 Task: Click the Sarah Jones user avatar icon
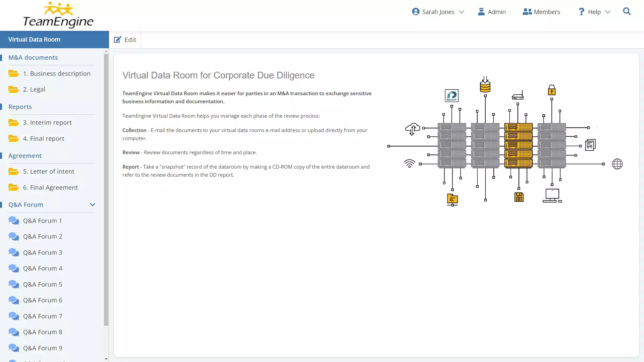[416, 12]
